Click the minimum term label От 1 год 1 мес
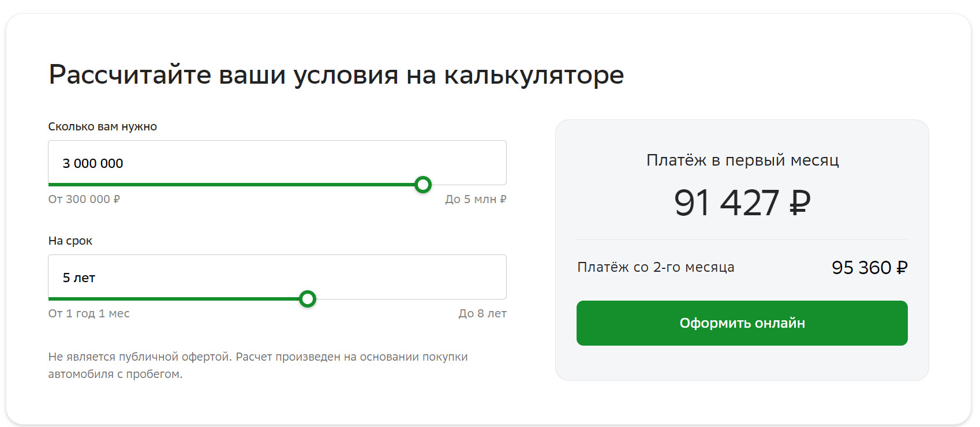The height and width of the screenshot is (427, 980). coord(89,313)
